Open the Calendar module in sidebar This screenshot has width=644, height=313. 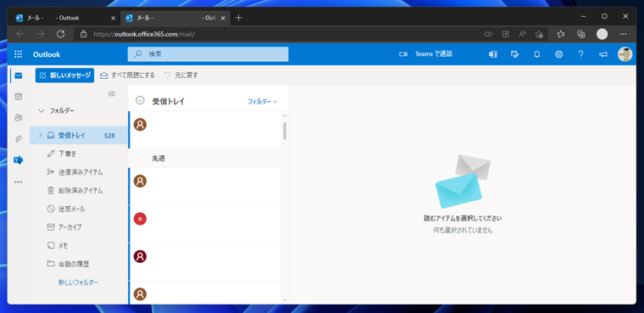coord(18,97)
